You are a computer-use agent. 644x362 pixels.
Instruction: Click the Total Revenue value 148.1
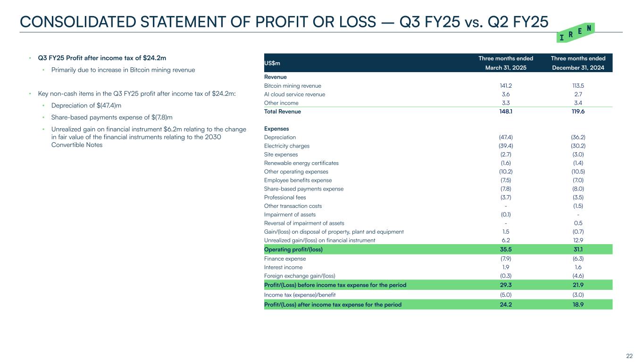pos(506,112)
